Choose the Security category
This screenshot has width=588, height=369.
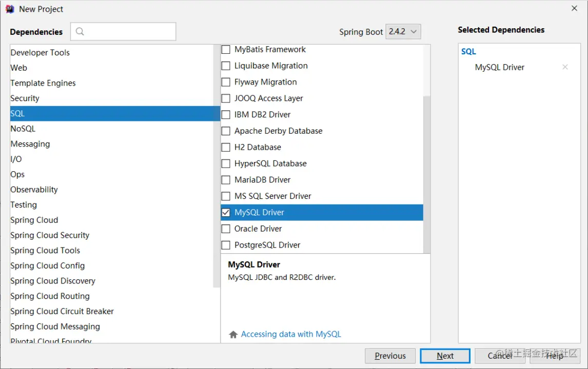coord(112,98)
